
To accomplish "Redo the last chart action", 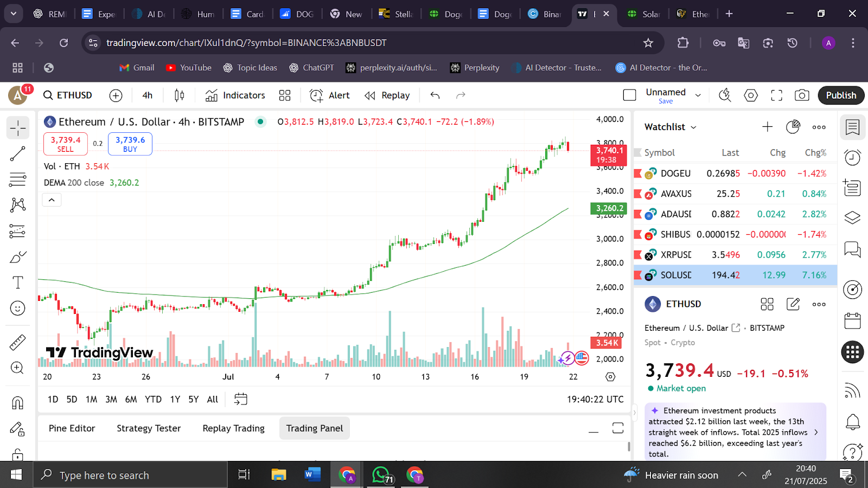I will pyautogui.click(x=461, y=95).
